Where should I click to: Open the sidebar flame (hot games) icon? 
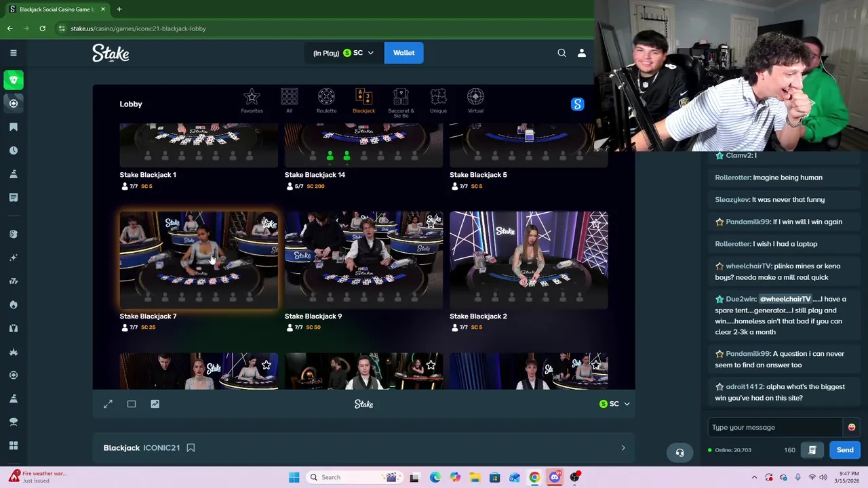tap(13, 304)
